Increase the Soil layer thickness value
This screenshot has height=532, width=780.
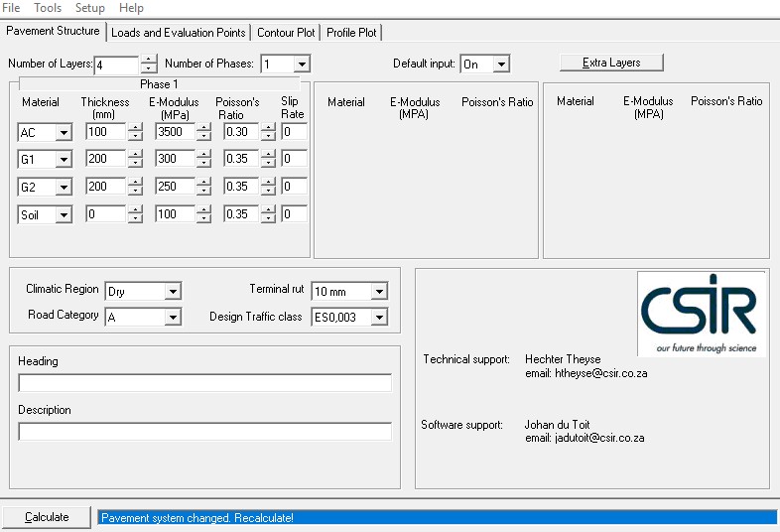tap(135, 209)
